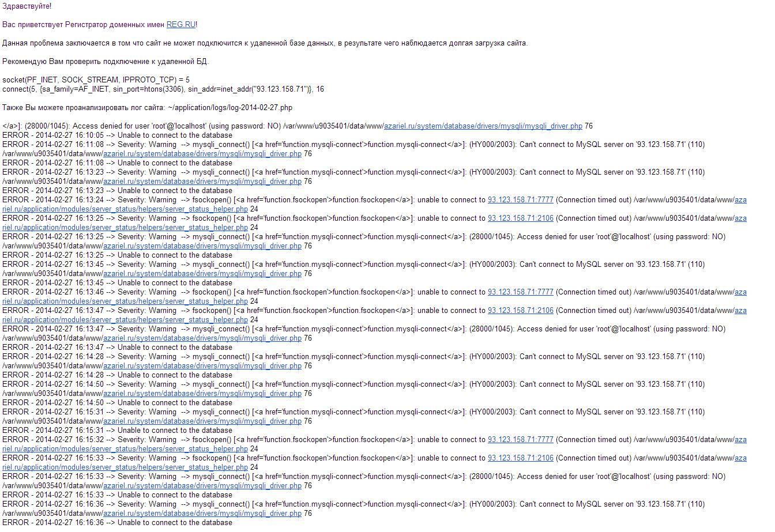This screenshot has height=532, width=775.
Task: Open the REG.RU link in the greeting
Action: (x=181, y=25)
